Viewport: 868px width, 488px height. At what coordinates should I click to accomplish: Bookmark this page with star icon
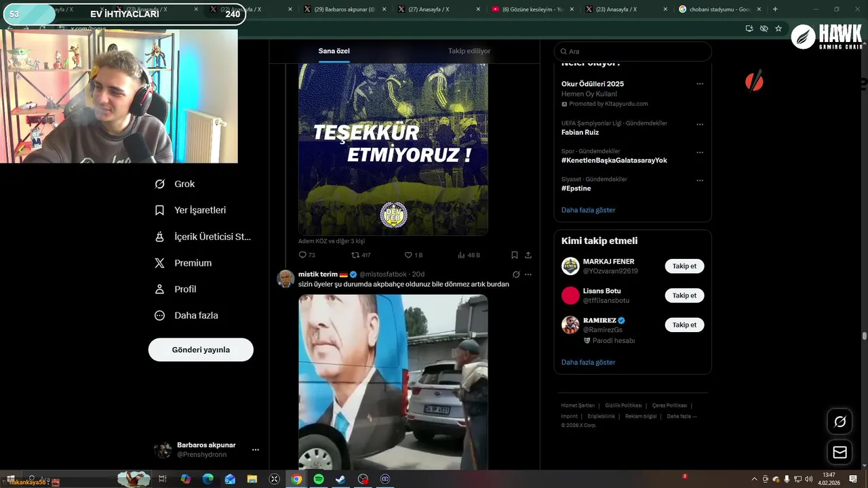click(x=778, y=28)
